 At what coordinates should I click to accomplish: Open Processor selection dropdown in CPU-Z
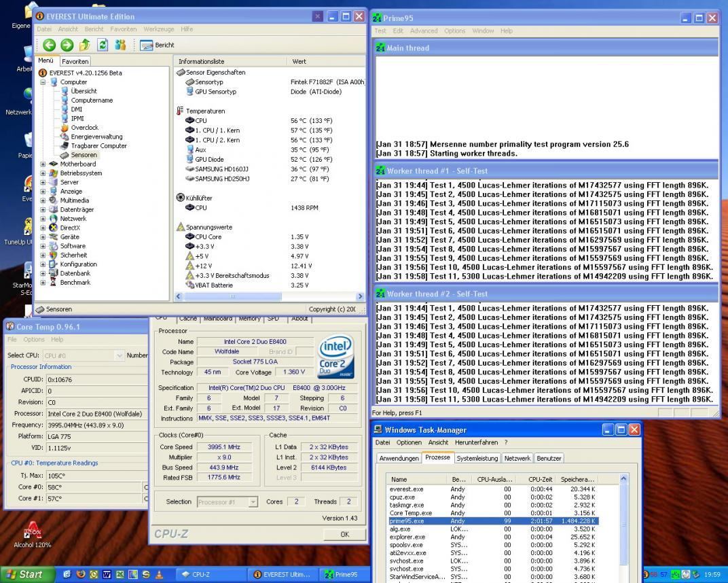(x=253, y=501)
